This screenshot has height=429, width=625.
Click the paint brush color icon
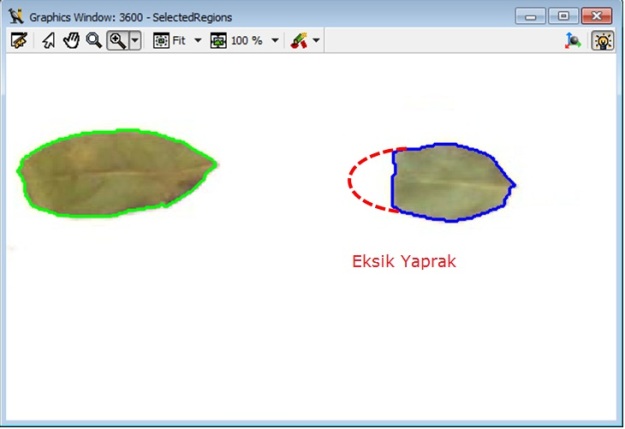pos(299,40)
